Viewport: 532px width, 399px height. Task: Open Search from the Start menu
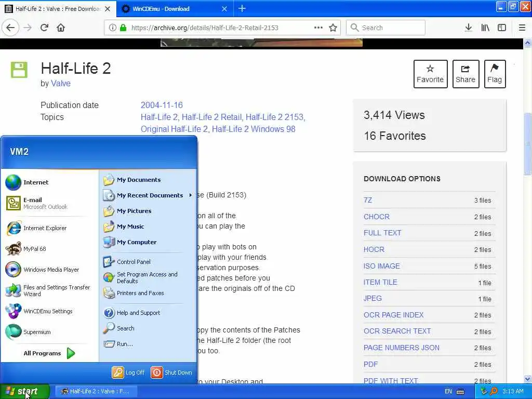coord(148,328)
